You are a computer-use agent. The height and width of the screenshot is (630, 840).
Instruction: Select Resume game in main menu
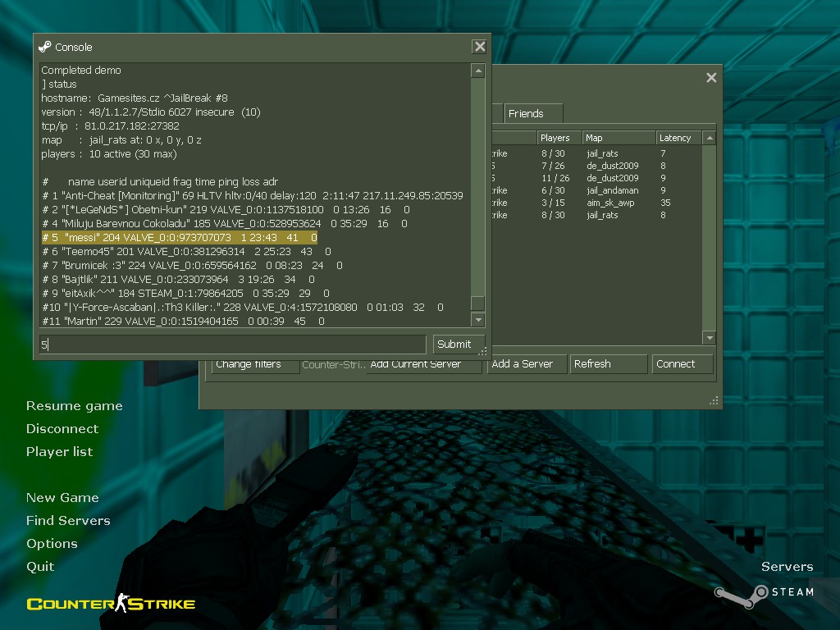(x=75, y=406)
